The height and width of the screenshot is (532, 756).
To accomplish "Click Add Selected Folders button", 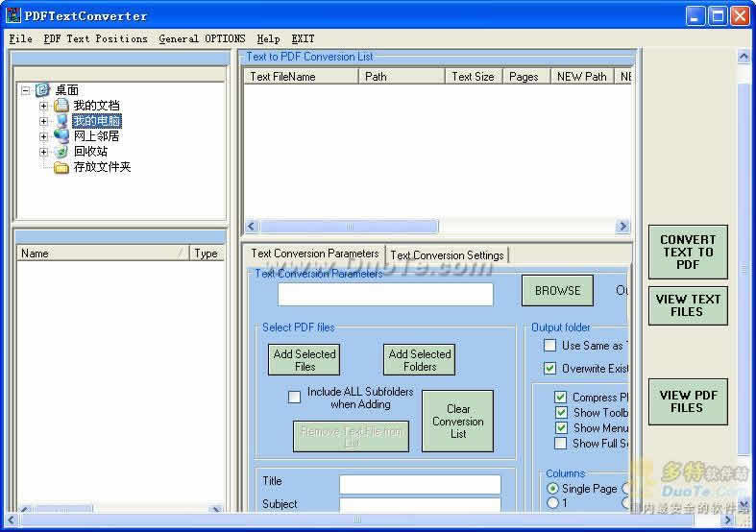I will (420, 360).
